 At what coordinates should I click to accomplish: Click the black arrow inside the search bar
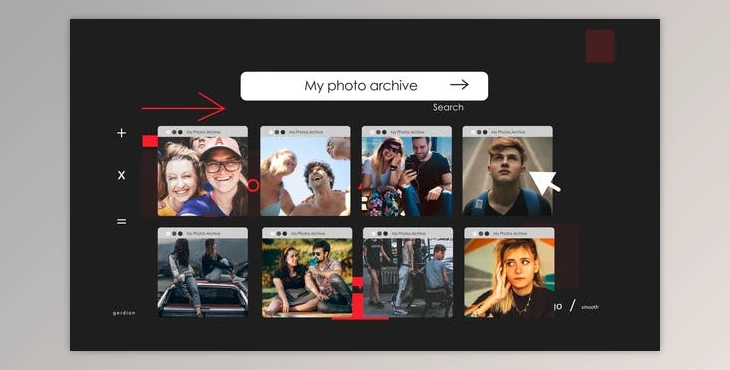(459, 84)
